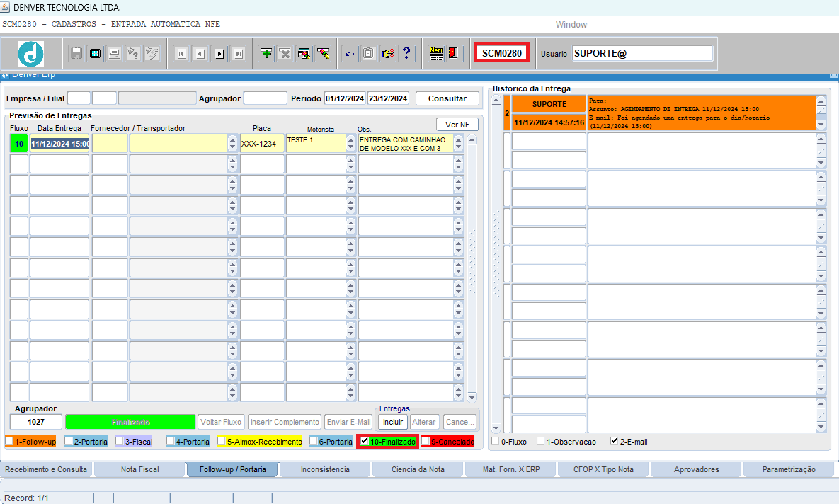Go to the next record
Screen dimensions: 839x504
pyautogui.click(x=219, y=54)
